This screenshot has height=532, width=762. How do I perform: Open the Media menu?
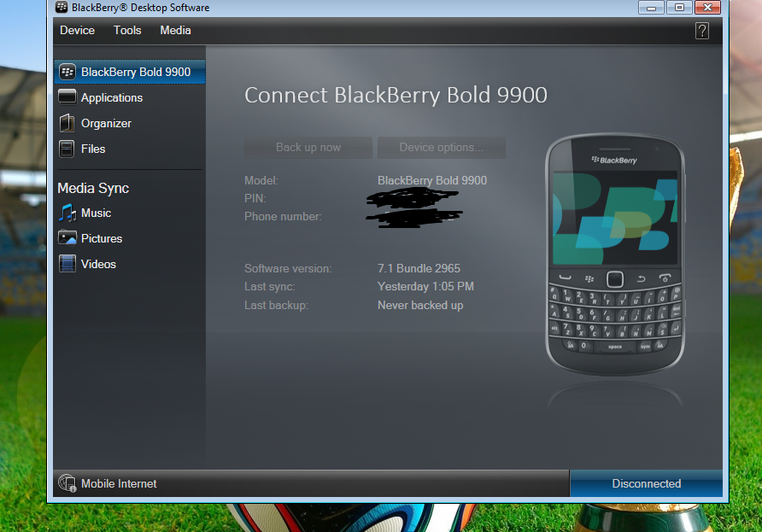click(175, 30)
